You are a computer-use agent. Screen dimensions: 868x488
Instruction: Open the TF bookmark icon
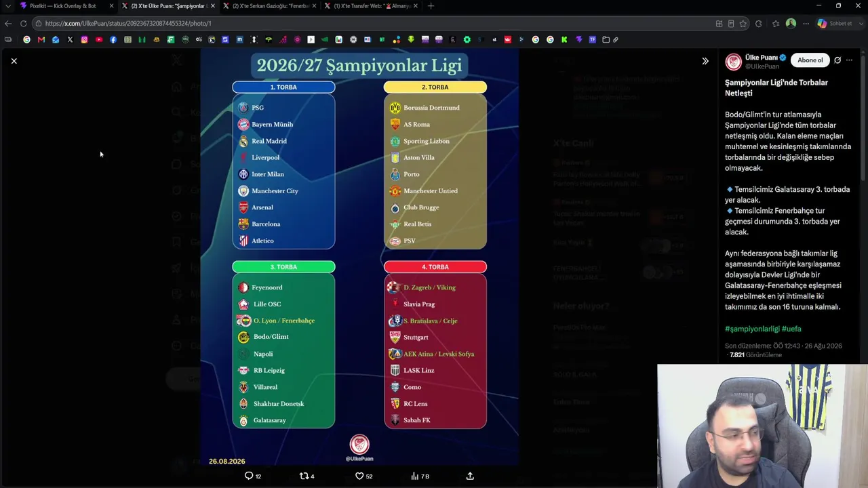(x=593, y=39)
